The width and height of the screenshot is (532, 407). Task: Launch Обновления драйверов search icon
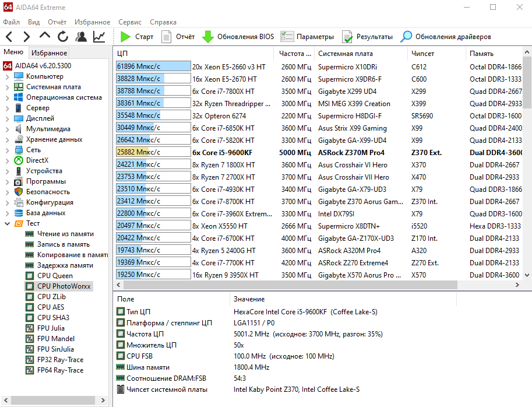click(406, 37)
